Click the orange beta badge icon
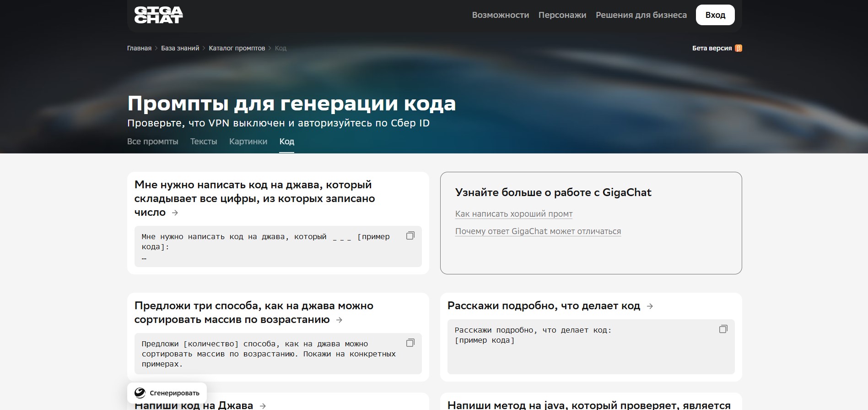The width and height of the screenshot is (868, 410). (739, 48)
